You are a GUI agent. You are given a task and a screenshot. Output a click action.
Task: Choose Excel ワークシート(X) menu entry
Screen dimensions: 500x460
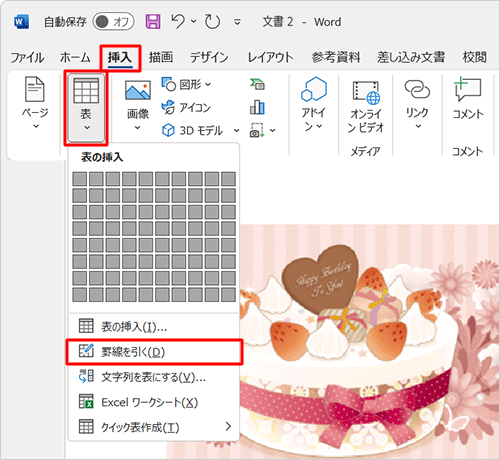(154, 402)
